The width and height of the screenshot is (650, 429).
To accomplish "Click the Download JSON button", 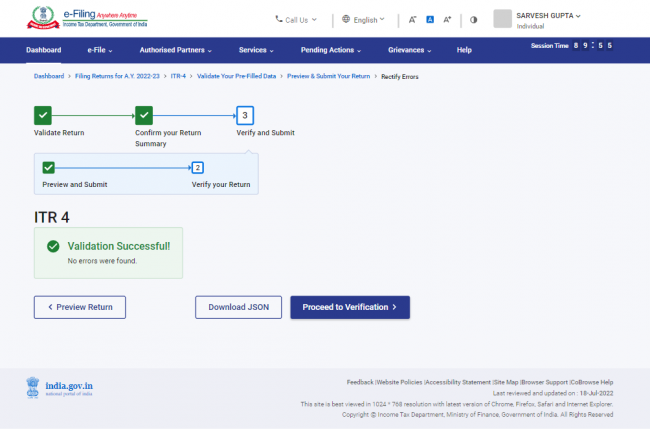I will click(x=238, y=307).
